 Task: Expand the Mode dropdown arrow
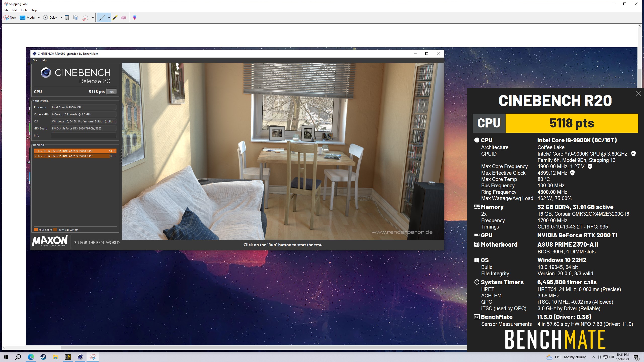pos(39,18)
